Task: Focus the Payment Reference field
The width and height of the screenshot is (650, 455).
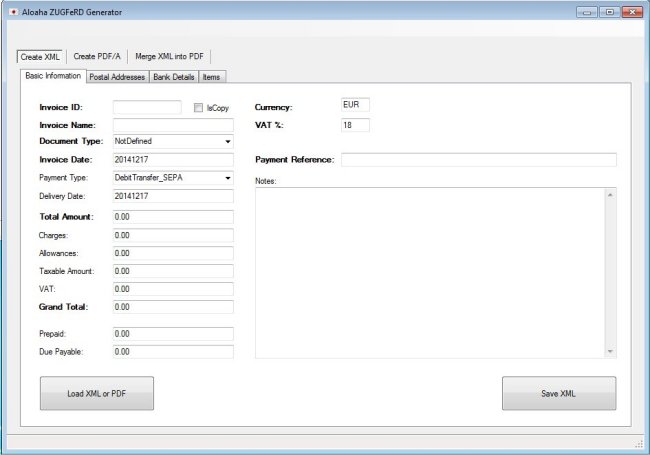Action: (479, 160)
